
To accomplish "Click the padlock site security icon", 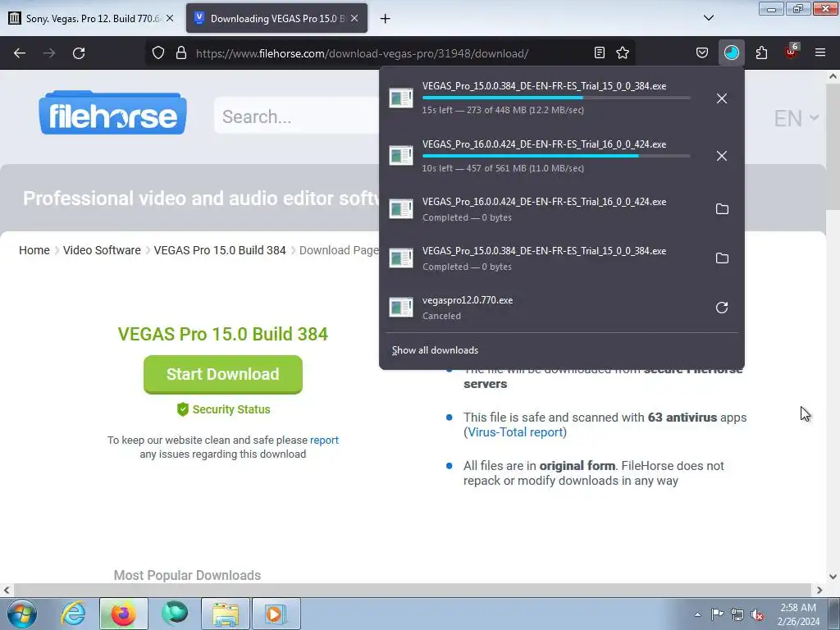I will click(181, 53).
